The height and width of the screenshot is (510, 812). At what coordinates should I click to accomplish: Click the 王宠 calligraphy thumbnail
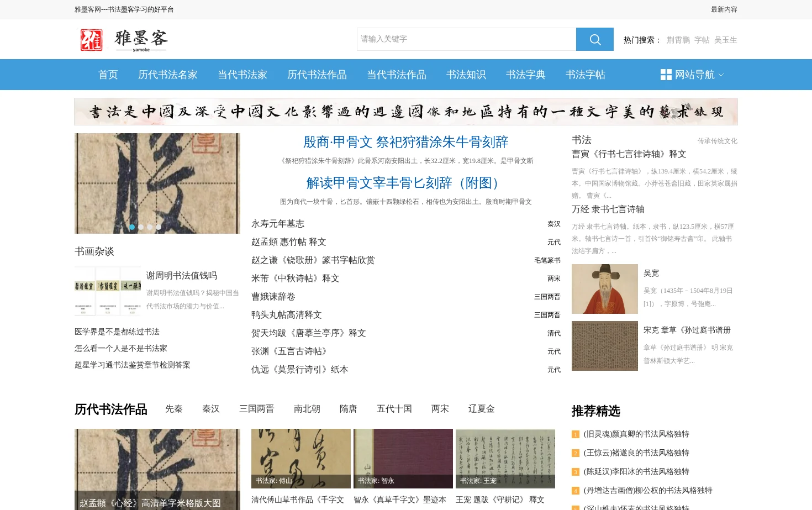tap(505, 458)
